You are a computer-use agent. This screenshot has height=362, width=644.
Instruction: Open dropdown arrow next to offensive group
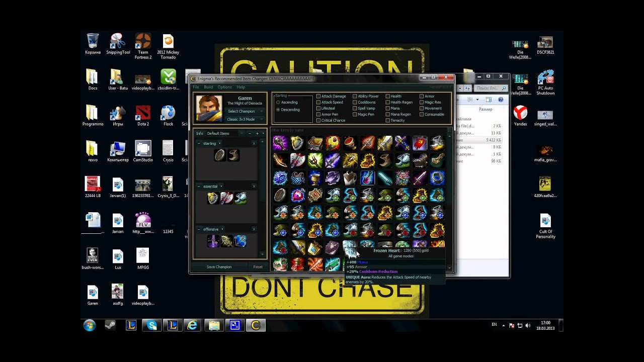coord(222,229)
